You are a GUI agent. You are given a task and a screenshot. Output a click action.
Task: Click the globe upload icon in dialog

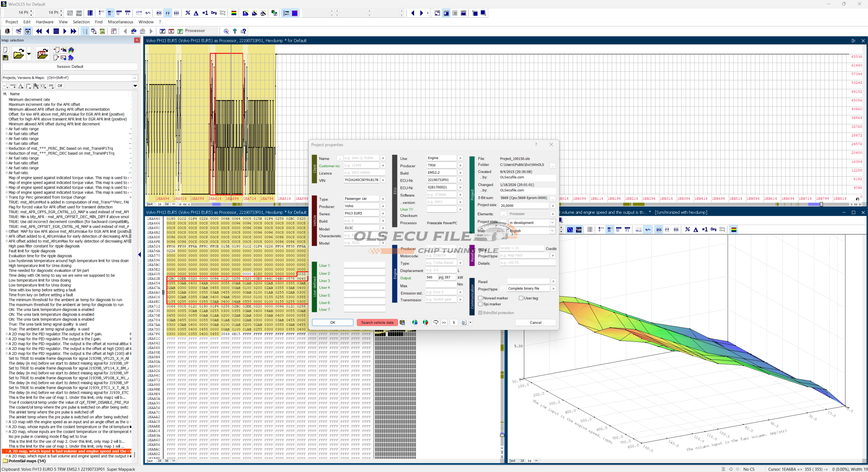(426, 322)
